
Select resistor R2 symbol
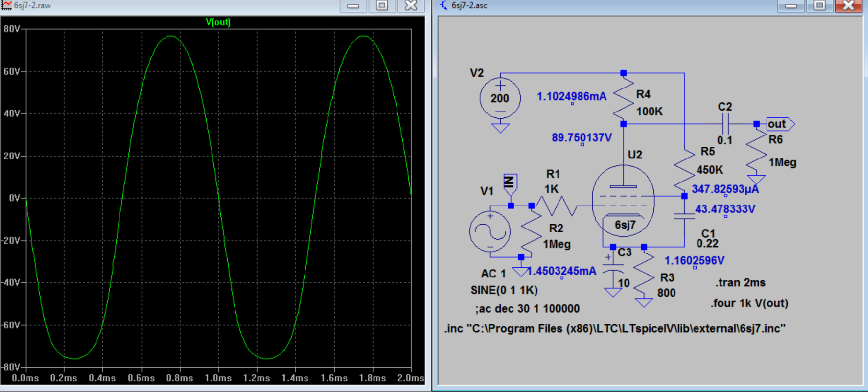click(531, 231)
